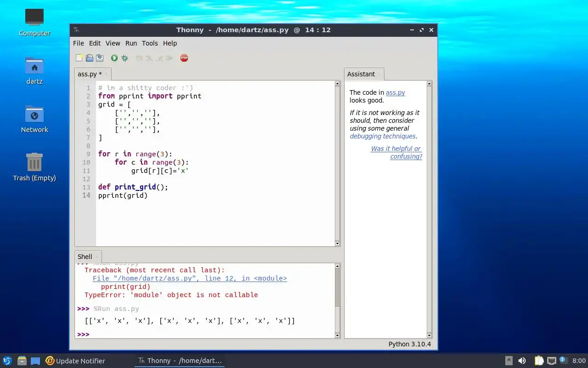The height and width of the screenshot is (368, 588).
Task: Click the grayed-out Step out icon
Action: click(159, 58)
